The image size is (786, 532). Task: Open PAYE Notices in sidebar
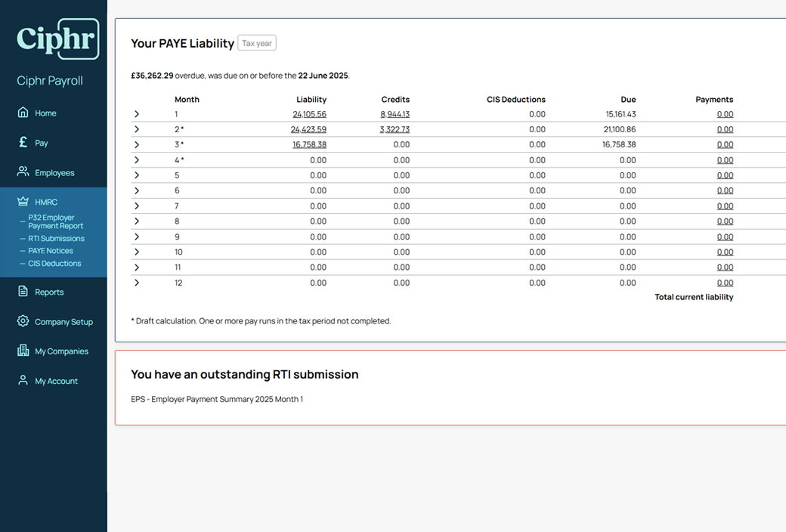point(51,251)
